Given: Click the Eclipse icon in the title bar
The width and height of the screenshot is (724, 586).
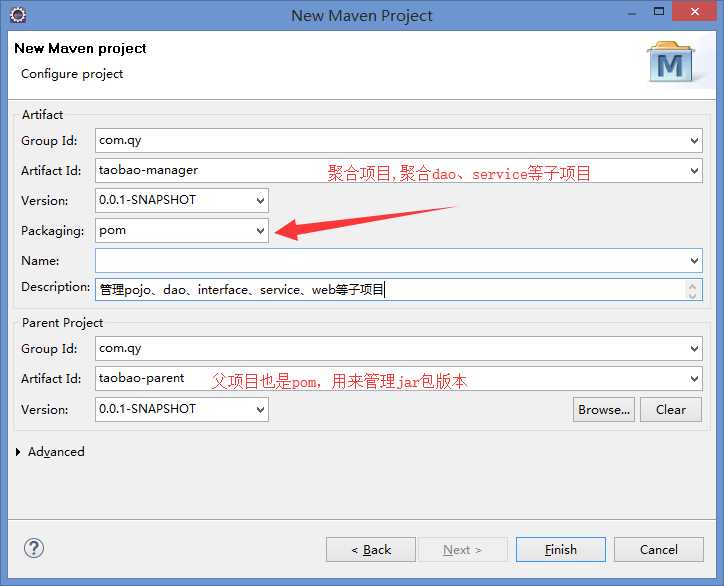Looking at the screenshot, I should pos(18,15).
